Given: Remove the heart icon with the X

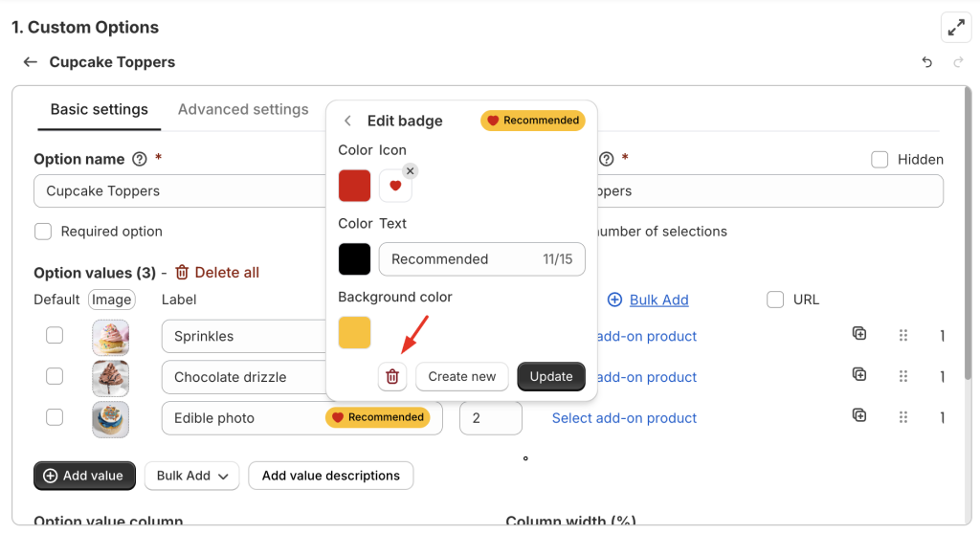Looking at the screenshot, I should tap(410, 171).
